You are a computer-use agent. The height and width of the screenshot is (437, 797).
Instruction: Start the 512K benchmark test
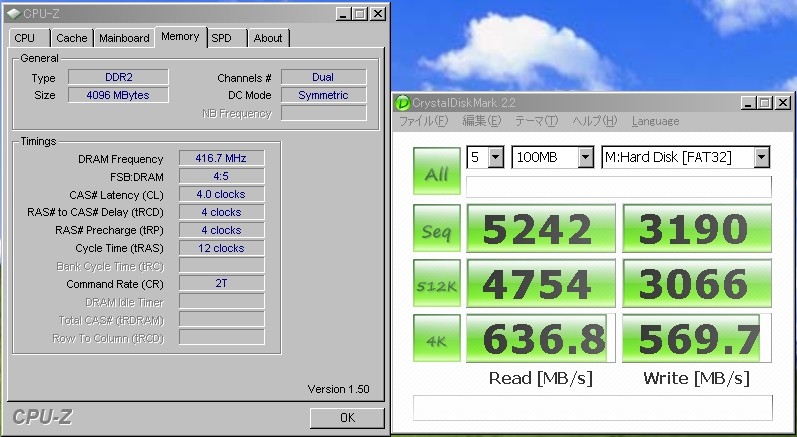(x=437, y=283)
